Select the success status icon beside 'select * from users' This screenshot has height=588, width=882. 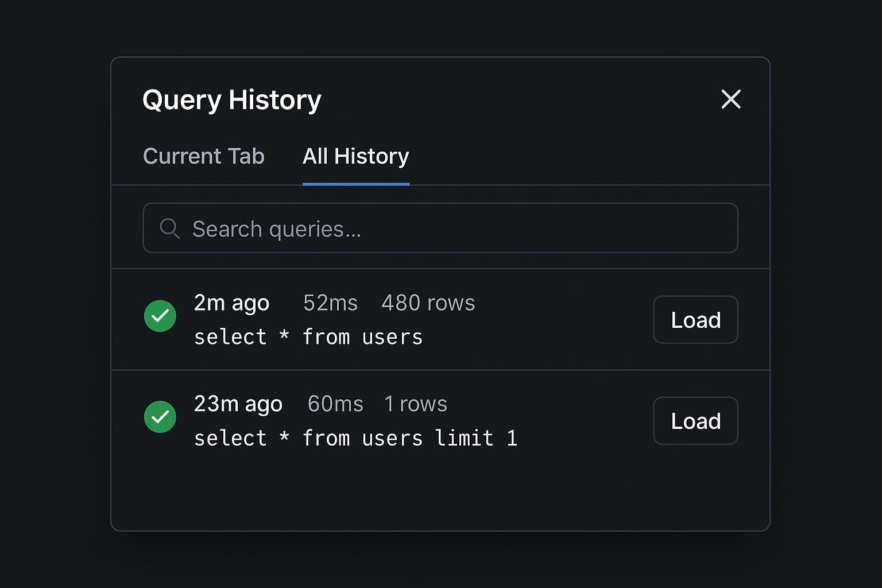(x=160, y=316)
